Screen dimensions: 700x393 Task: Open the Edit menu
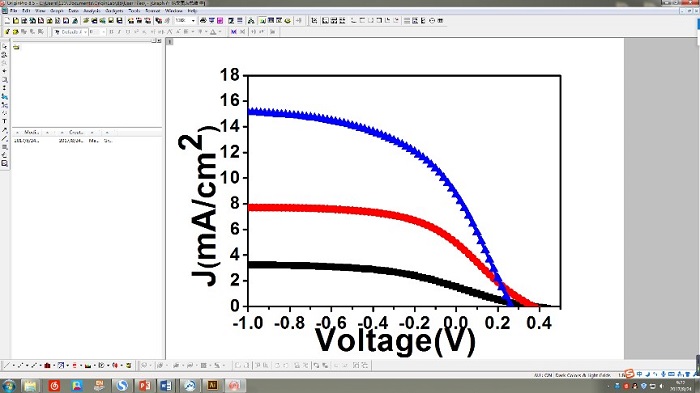[26, 11]
